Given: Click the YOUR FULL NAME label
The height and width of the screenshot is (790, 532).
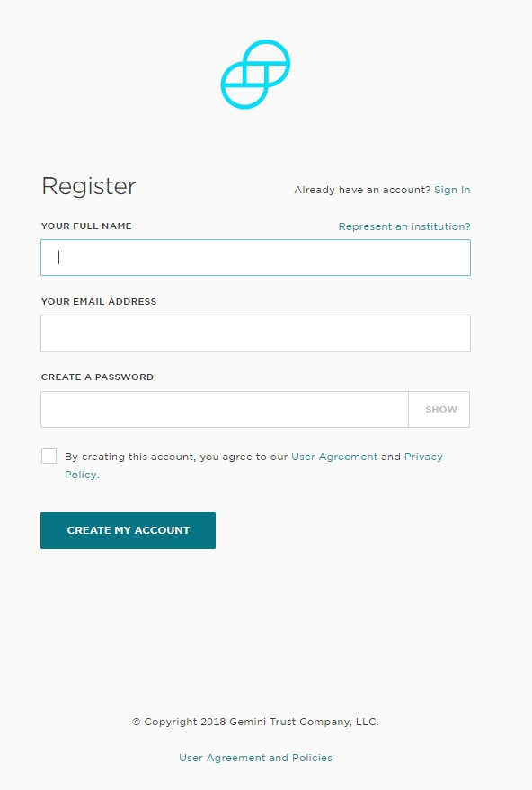Looking at the screenshot, I should (86, 226).
